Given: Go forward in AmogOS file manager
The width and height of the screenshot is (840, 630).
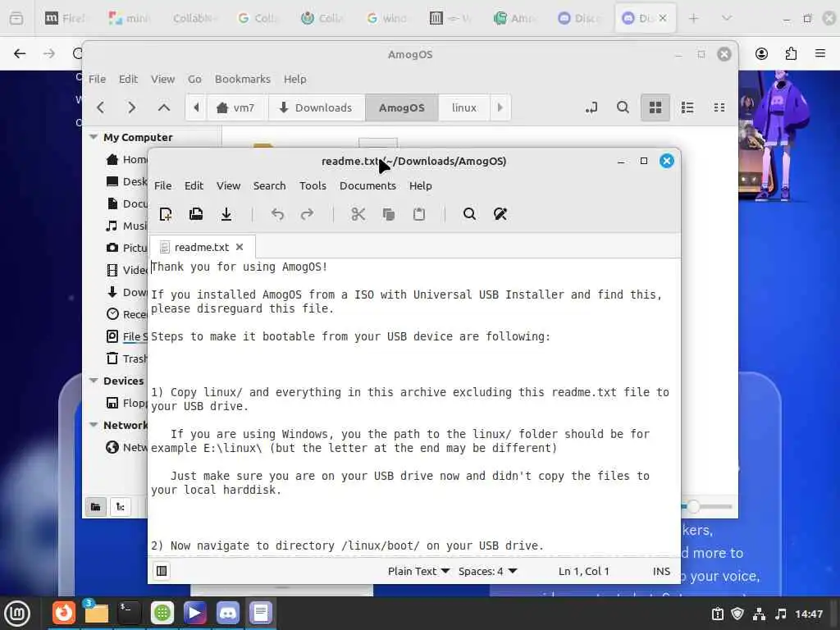Looking at the screenshot, I should click(132, 107).
